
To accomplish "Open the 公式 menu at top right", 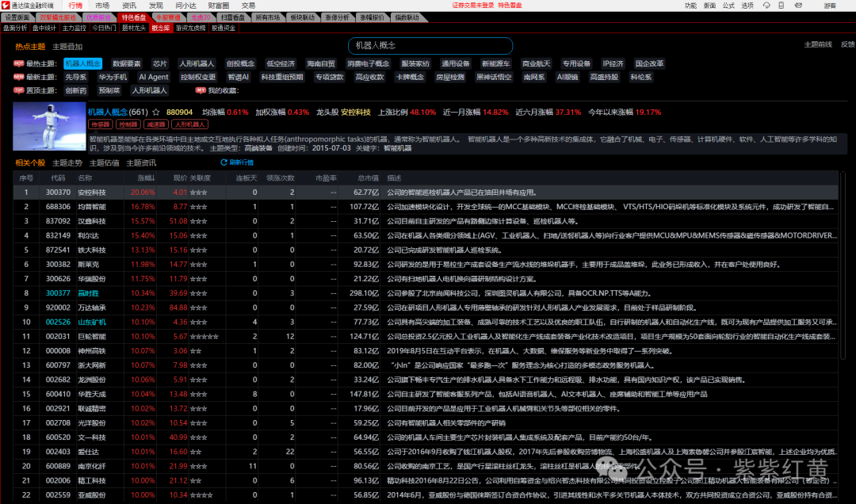I will [728, 6].
